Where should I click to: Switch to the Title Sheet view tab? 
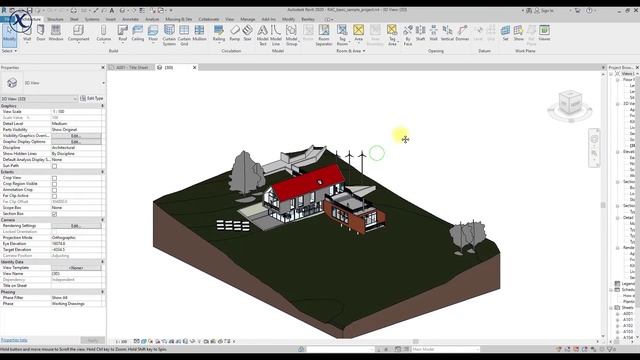point(131,67)
